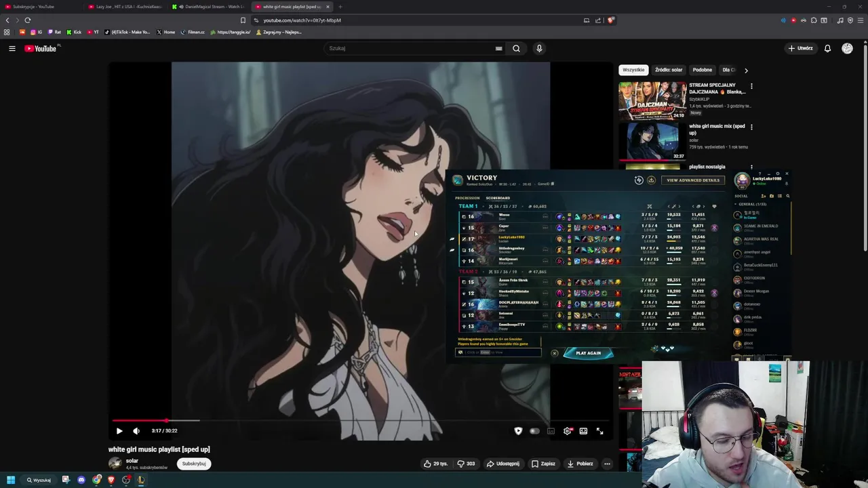This screenshot has width=868, height=488.
Task: Open Windows Start menu
Action: [10, 480]
